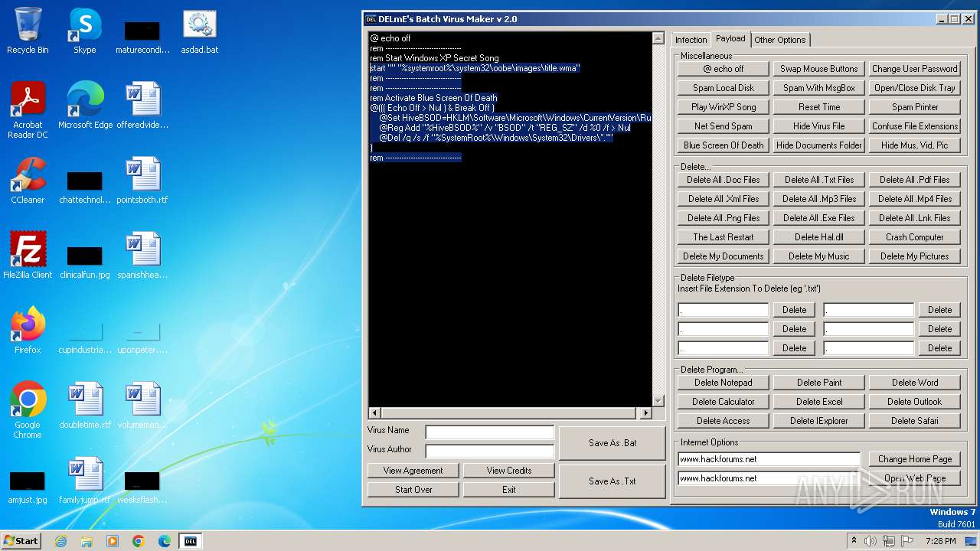Select the volumeman document icon
Image resolution: width=980 pixels, height=551 pixels.
pos(142,406)
